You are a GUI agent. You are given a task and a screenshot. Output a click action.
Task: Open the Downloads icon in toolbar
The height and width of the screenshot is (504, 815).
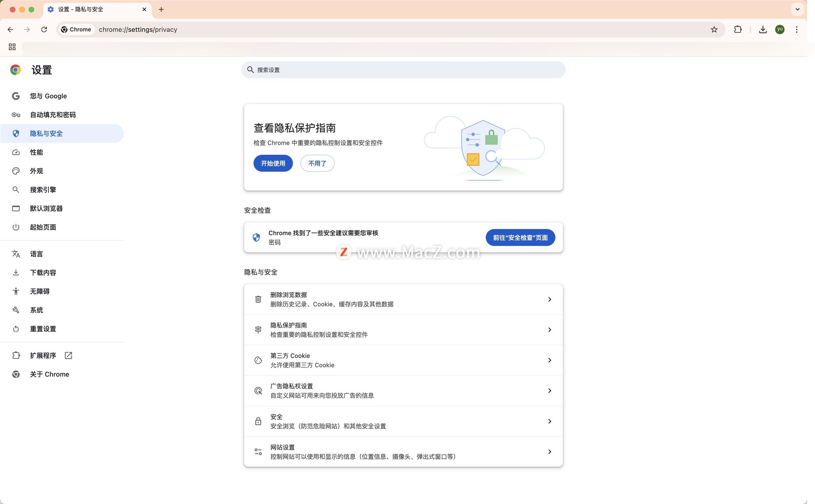pos(763,29)
